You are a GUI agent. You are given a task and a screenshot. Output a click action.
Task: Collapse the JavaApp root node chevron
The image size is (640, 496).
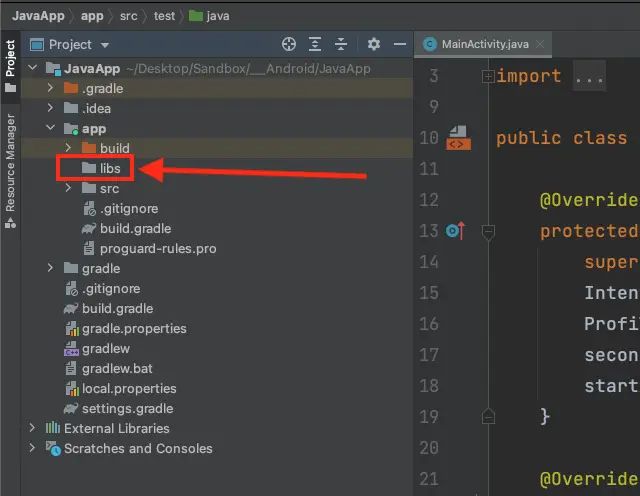tap(33, 67)
